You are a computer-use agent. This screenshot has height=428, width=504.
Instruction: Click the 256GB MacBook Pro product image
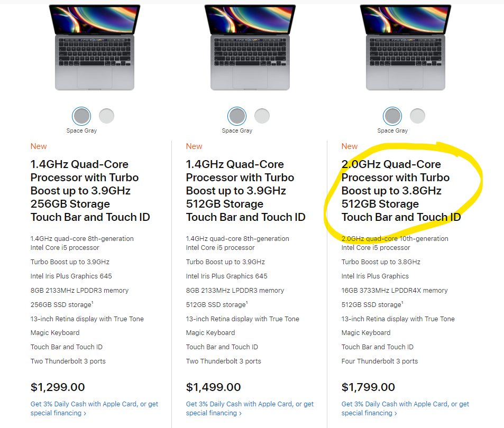95,47
